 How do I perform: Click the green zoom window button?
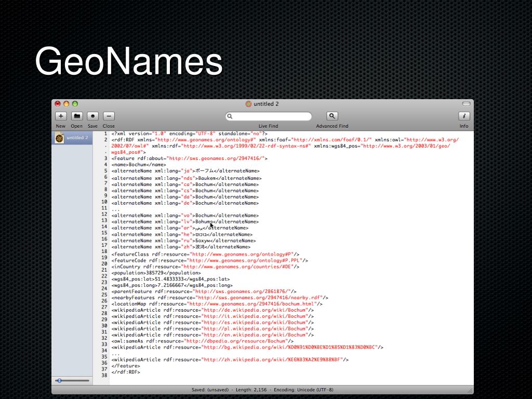pyautogui.click(x=75, y=104)
